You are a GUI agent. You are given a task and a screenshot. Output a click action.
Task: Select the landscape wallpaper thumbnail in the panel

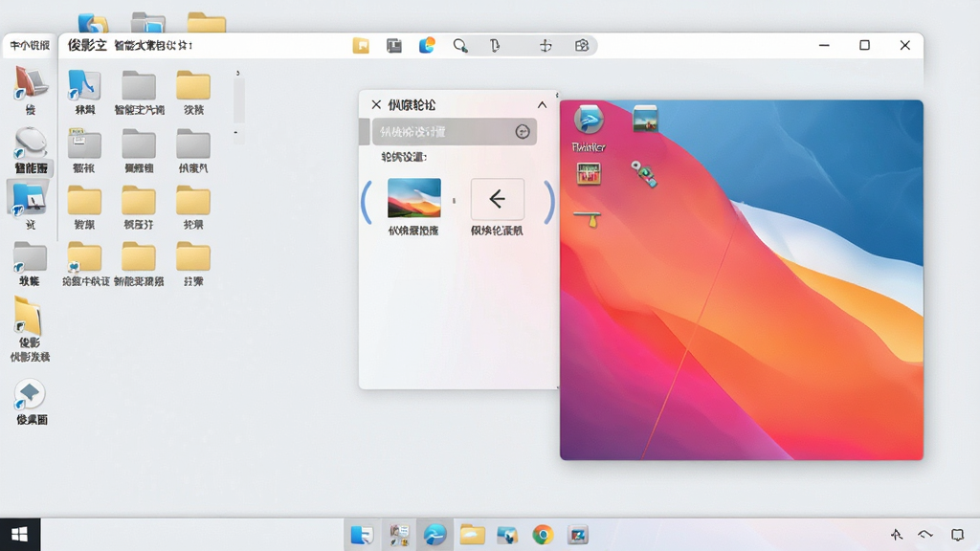click(x=413, y=198)
